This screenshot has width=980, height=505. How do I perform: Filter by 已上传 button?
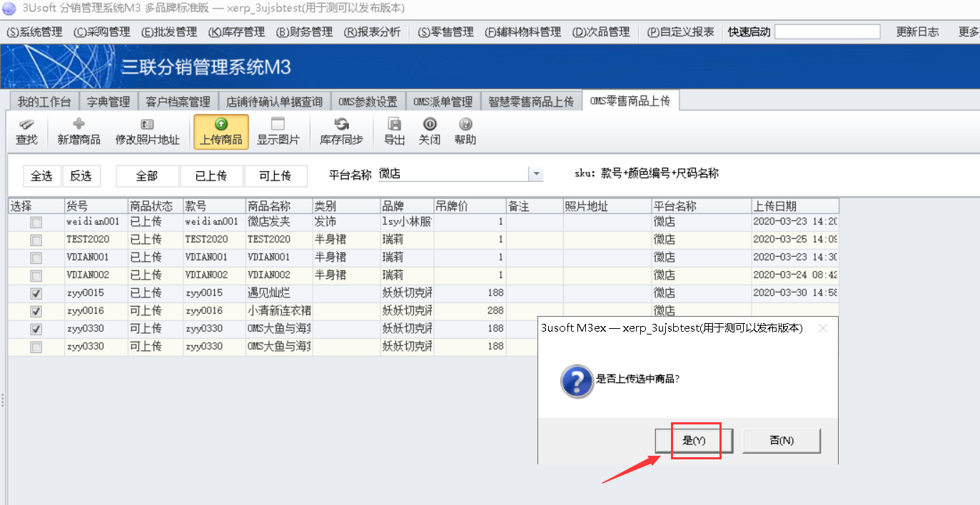211,176
